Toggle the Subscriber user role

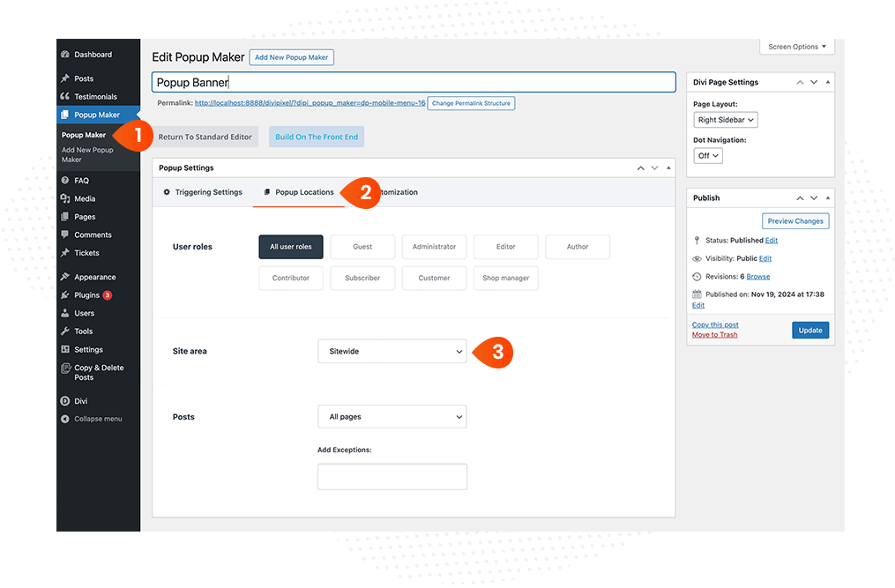(362, 278)
